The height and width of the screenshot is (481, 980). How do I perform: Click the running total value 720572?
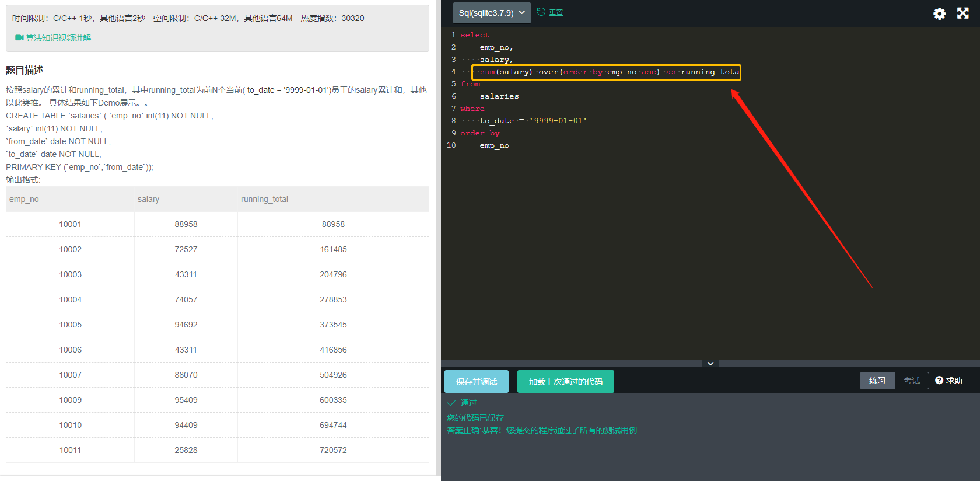pos(333,450)
